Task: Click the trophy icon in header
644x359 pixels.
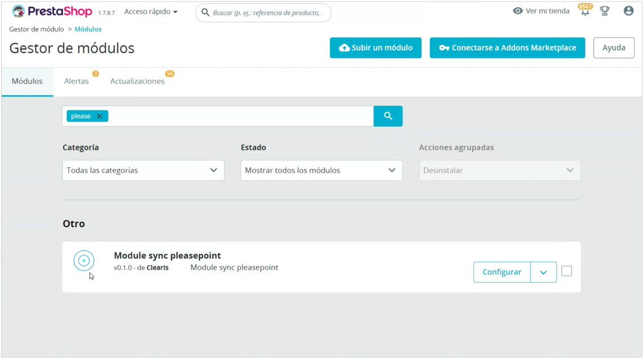Action: pyautogui.click(x=605, y=11)
